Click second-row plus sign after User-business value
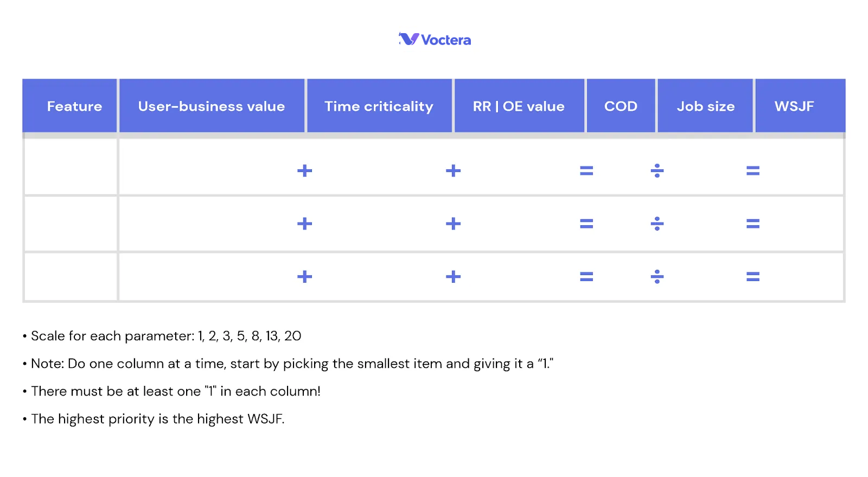868x477 pixels. tap(305, 224)
